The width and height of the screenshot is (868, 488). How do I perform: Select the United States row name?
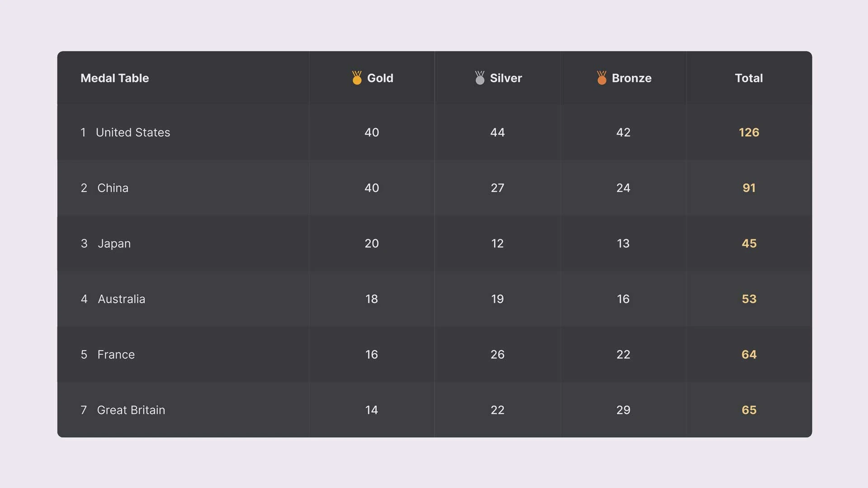click(x=133, y=132)
